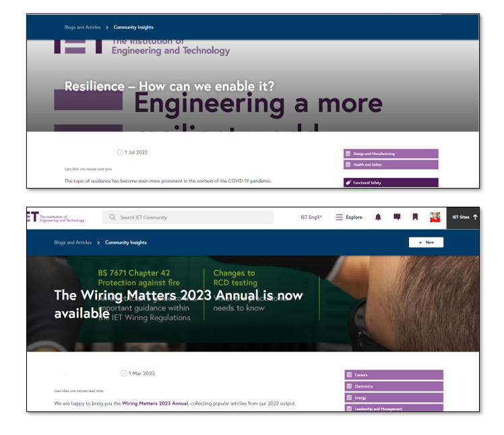Open Community Insights breadcrumb in lower page

tap(126, 242)
